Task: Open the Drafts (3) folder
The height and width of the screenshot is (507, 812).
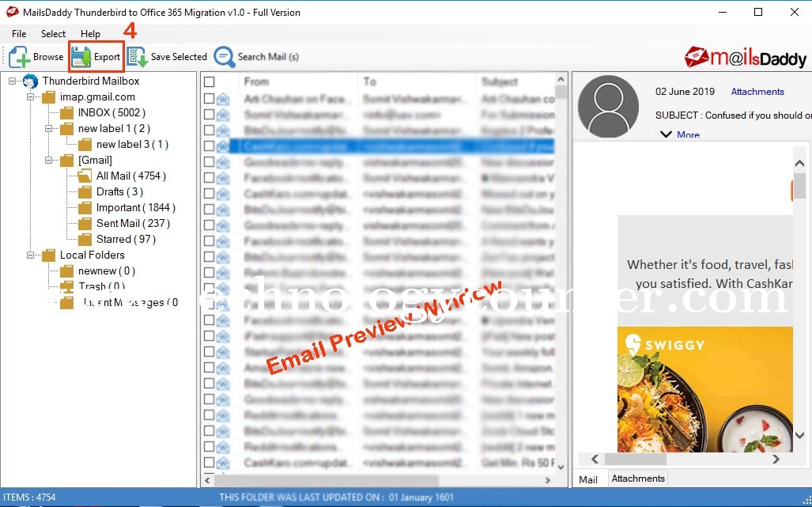Action: pyautogui.click(x=119, y=191)
